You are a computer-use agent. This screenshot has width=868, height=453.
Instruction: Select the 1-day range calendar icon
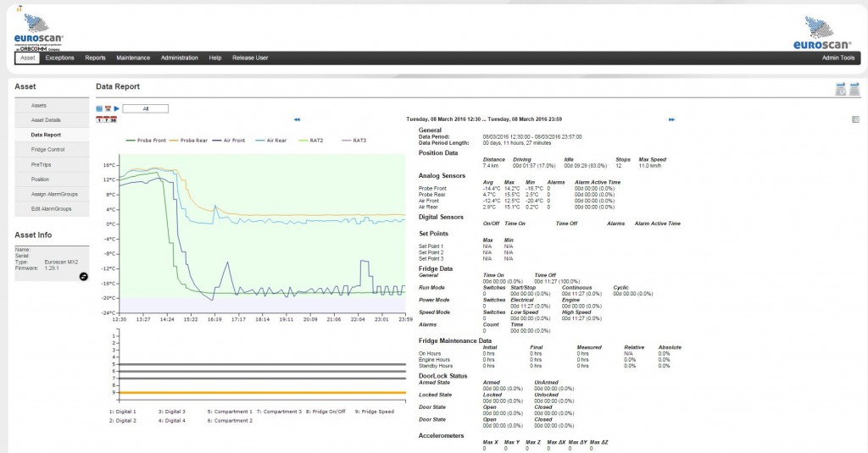[99, 119]
